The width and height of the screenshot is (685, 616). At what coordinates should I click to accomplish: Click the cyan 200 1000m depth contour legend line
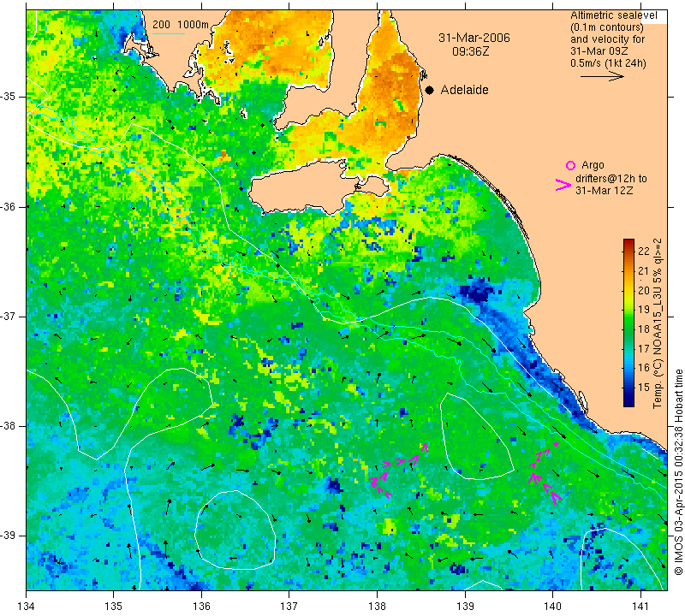pyautogui.click(x=169, y=33)
